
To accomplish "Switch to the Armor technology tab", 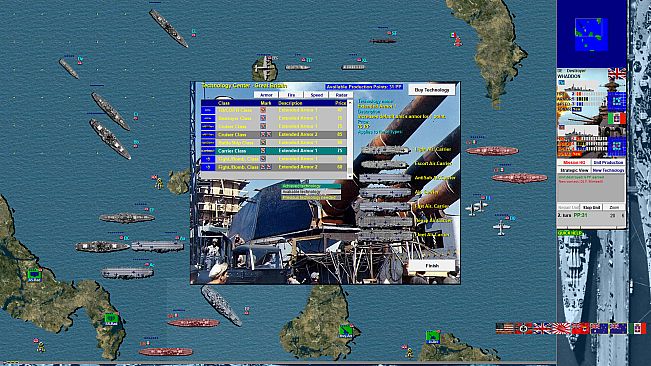I will click(x=266, y=95).
